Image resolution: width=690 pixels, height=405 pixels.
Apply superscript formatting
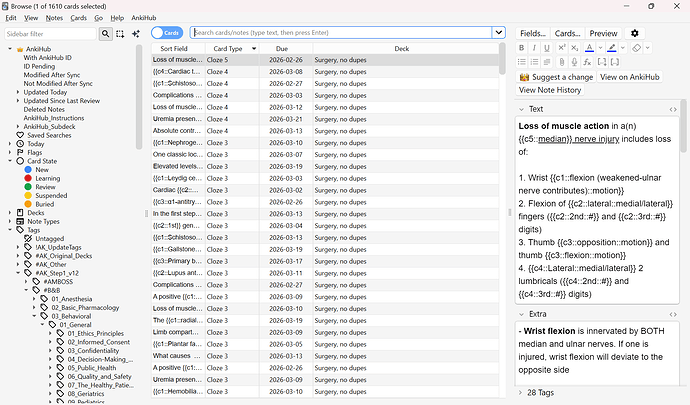[x=562, y=48]
